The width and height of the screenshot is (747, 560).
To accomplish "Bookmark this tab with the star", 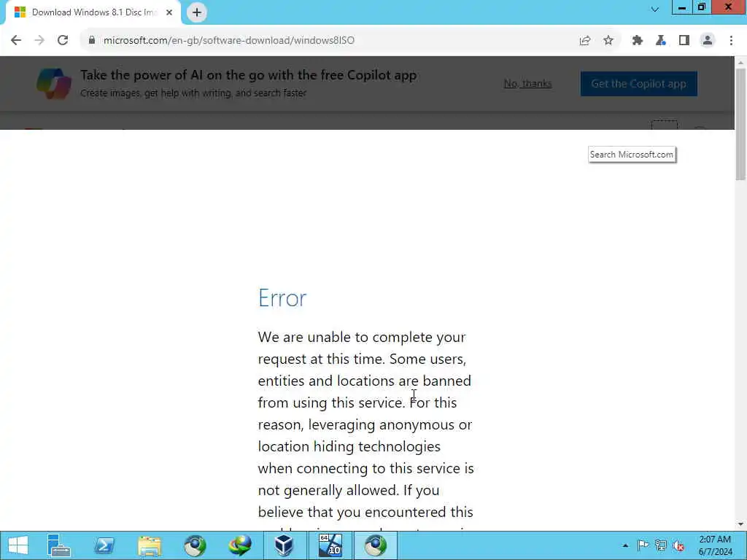I will click(x=608, y=41).
